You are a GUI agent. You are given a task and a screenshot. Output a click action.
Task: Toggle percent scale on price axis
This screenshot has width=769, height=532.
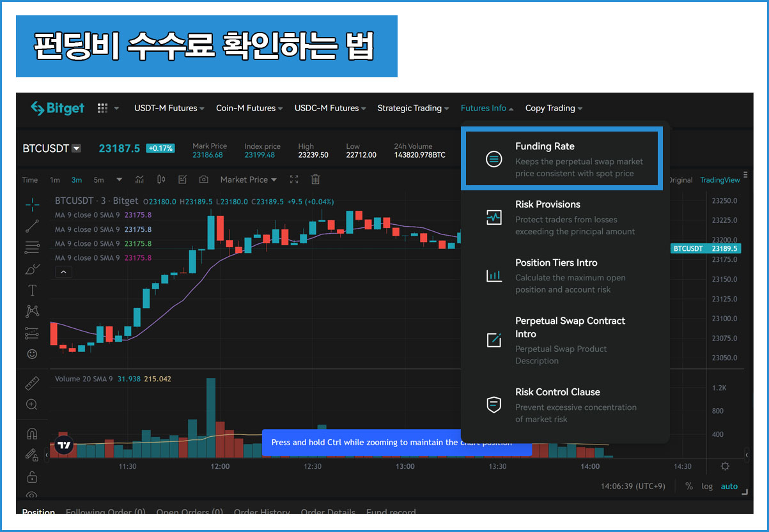[689, 486]
